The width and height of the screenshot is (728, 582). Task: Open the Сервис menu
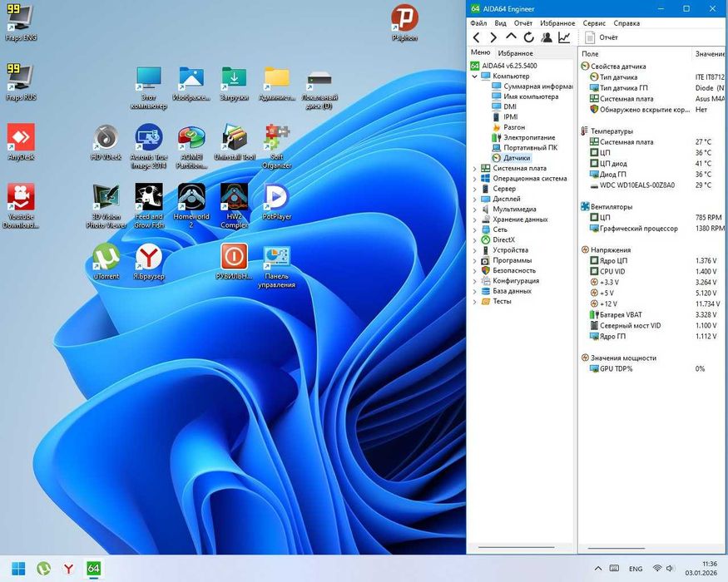tap(594, 23)
